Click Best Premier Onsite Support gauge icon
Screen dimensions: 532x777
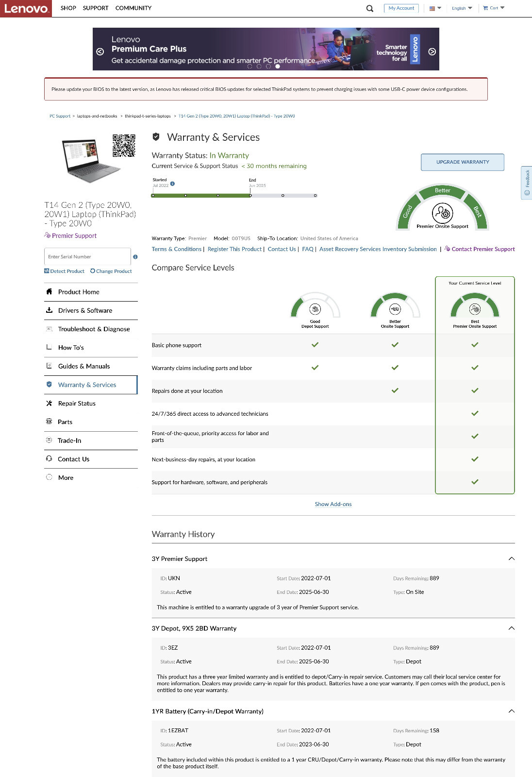tap(475, 309)
